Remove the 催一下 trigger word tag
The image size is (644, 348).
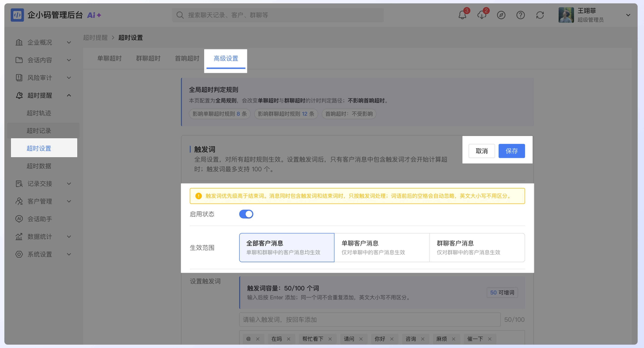(x=490, y=339)
